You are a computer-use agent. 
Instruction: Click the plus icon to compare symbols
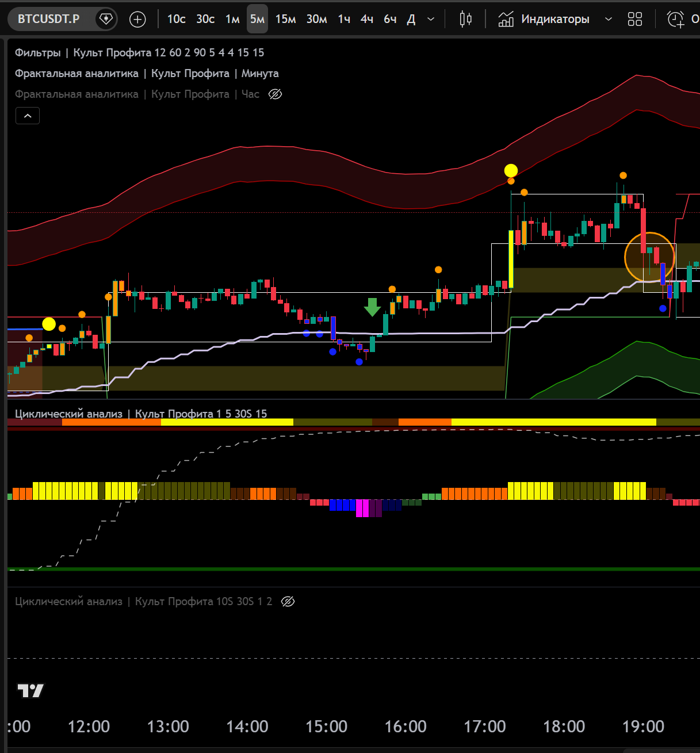click(137, 20)
